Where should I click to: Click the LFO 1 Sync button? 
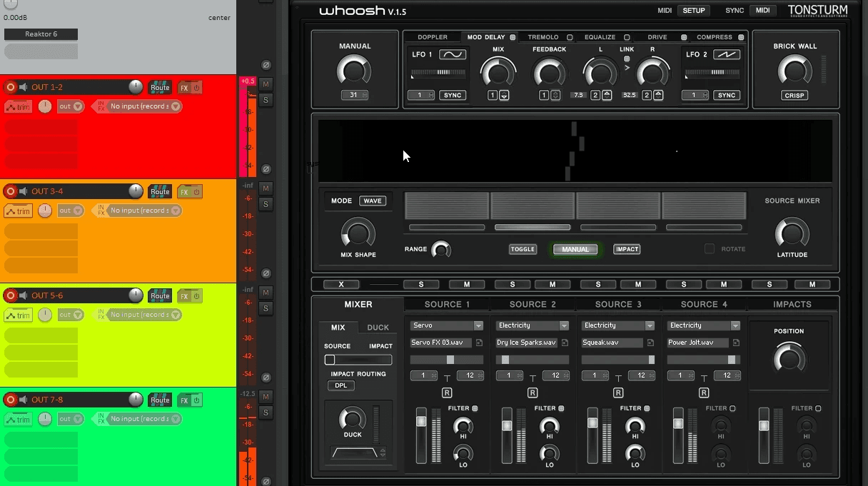453,96
